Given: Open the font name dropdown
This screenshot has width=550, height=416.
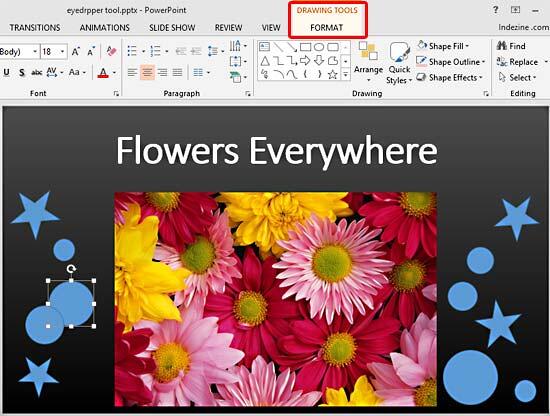Looking at the screenshot, I should [x=35, y=52].
